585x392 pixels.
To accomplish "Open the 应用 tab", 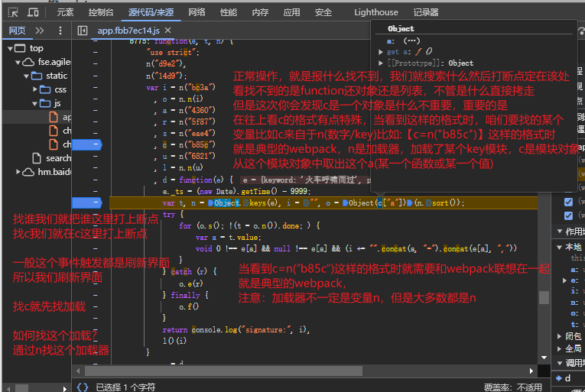I will point(291,12).
